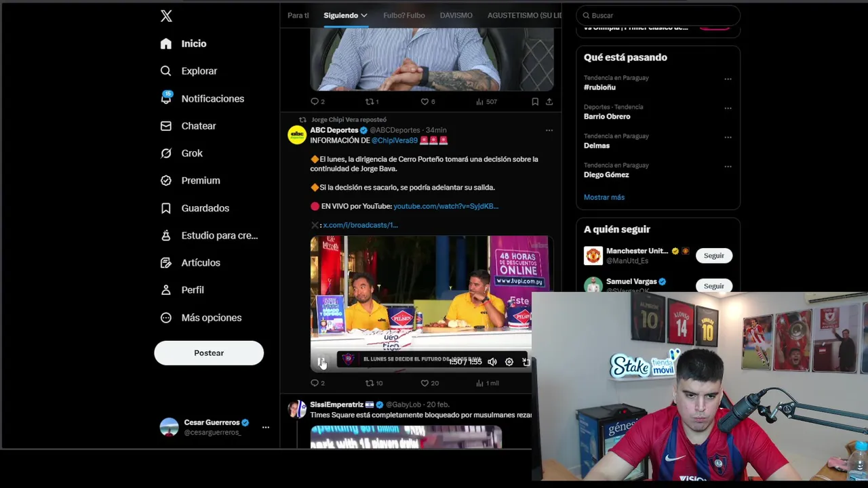Screen dimensions: 868x488
Task: Open the @ChipiVera89 mention
Action: point(395,140)
